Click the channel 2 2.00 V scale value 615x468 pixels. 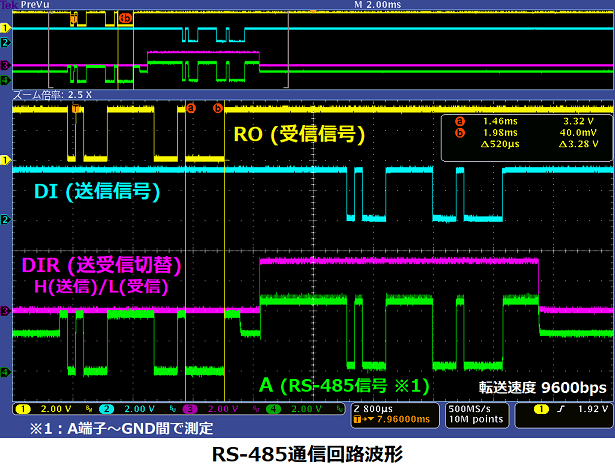140,409
